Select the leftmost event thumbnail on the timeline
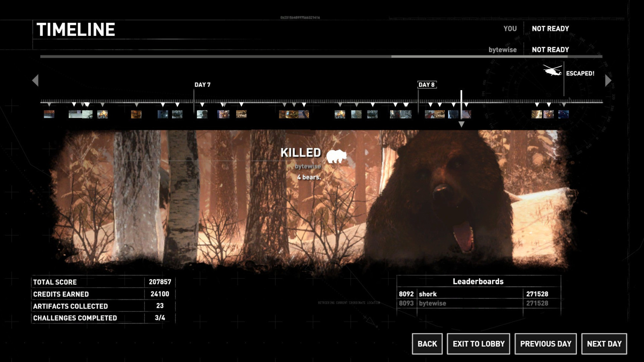The width and height of the screenshot is (644, 362). [49, 114]
